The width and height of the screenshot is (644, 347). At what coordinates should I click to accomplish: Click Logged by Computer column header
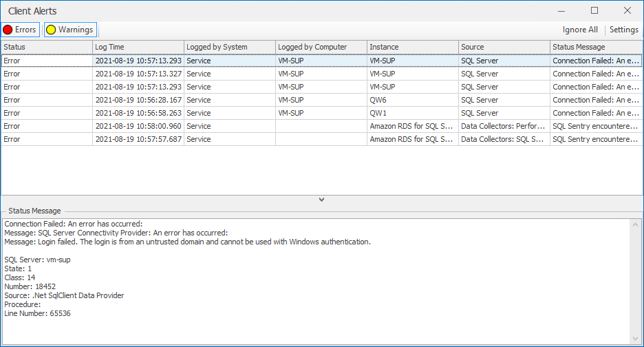[x=321, y=47]
